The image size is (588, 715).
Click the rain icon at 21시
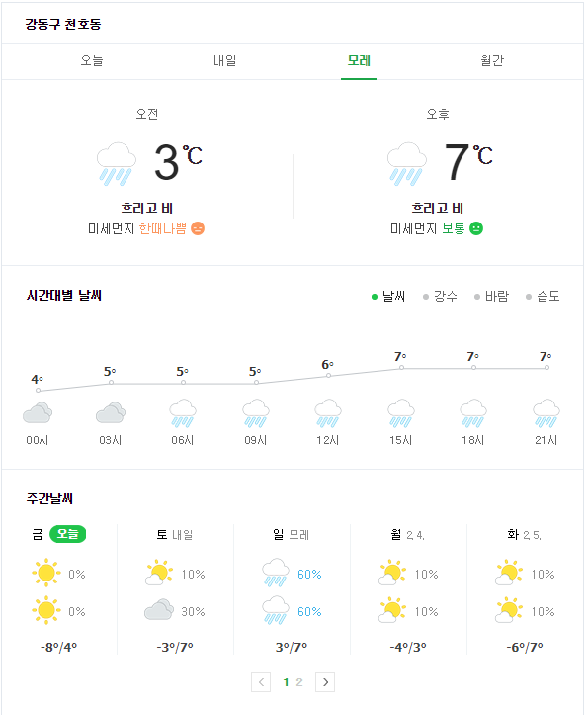pyautogui.click(x=546, y=413)
